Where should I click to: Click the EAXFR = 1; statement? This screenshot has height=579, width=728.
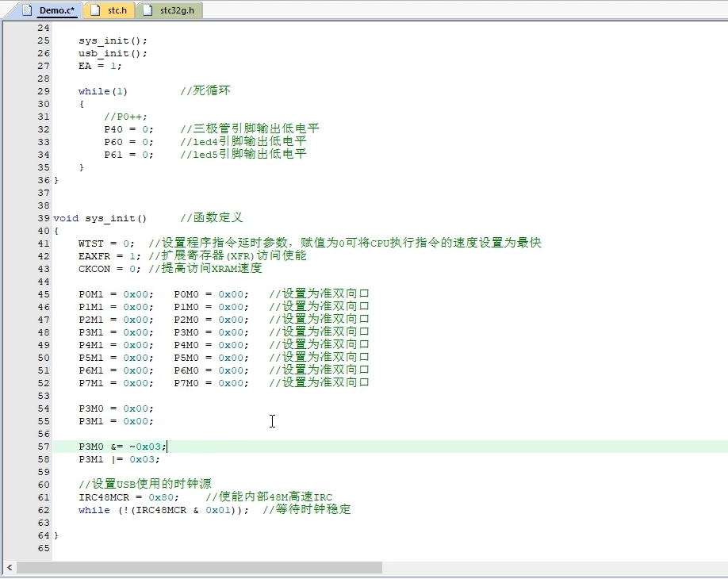click(x=109, y=256)
